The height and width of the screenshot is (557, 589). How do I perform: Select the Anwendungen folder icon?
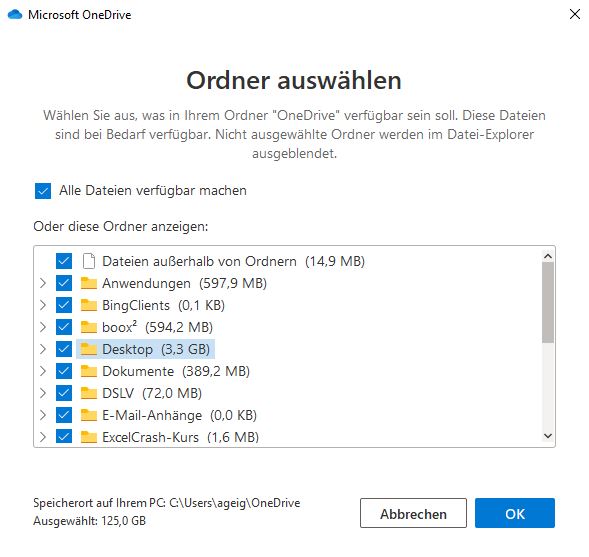tap(89, 283)
